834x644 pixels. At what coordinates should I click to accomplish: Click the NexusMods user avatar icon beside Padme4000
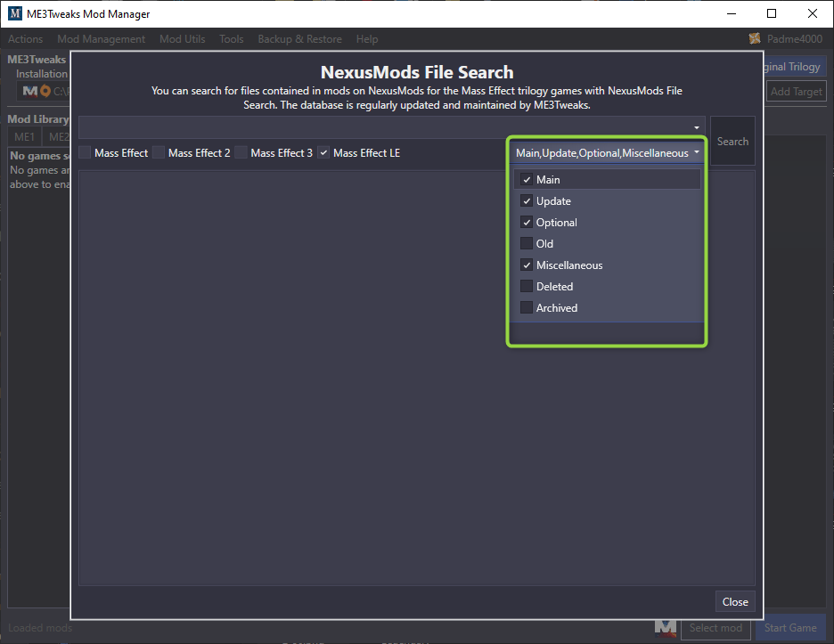pos(755,38)
